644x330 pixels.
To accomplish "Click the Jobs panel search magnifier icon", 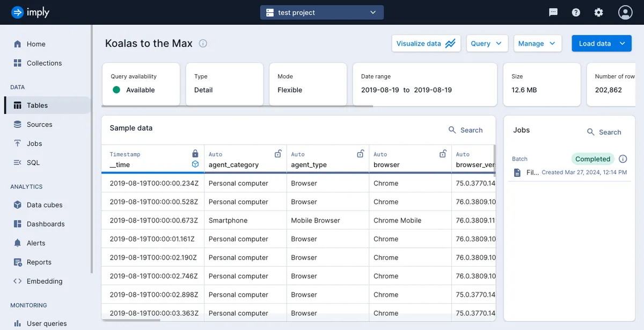I will 591,132.
